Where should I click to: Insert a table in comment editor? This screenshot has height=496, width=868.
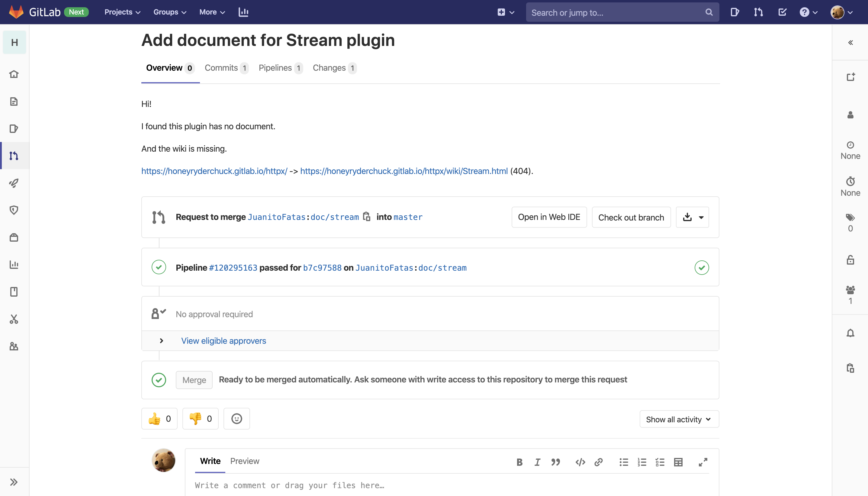[678, 462]
